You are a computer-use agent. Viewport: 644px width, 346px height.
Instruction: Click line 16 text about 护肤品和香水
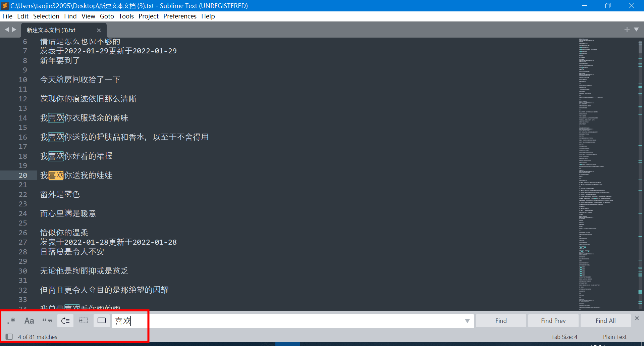124,137
